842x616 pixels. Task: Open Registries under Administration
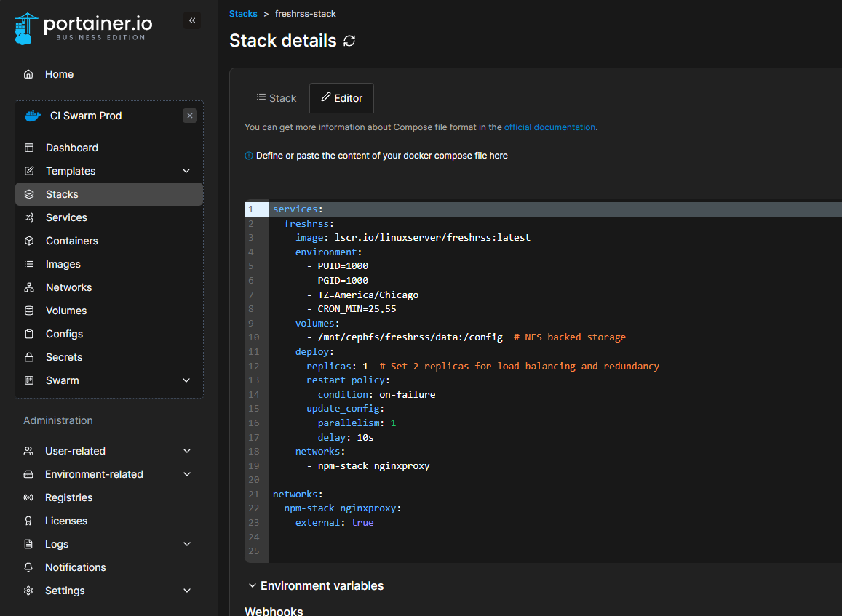68,497
